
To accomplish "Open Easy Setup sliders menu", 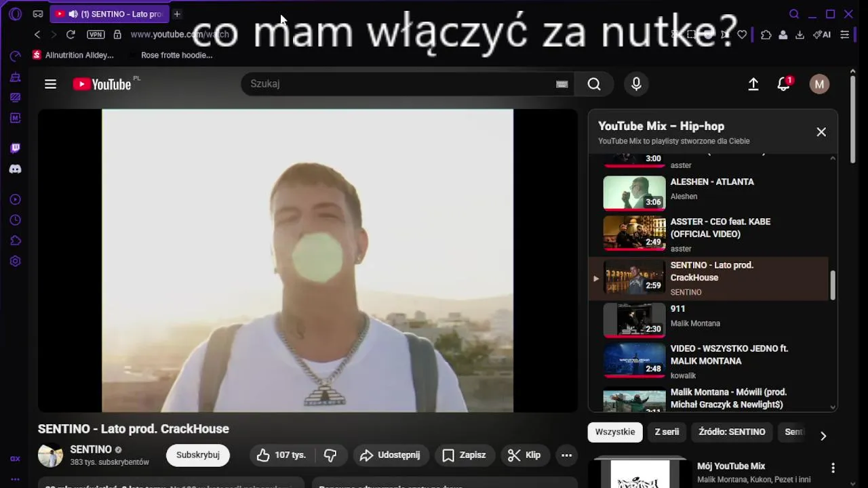I will (x=845, y=35).
